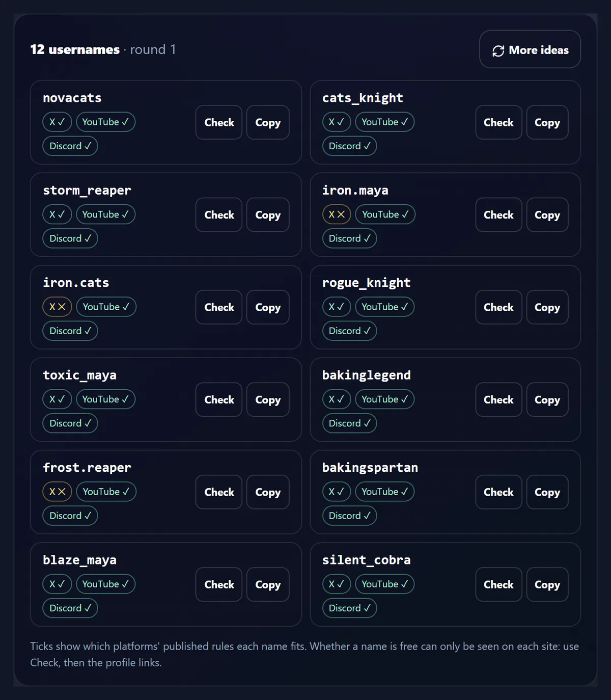Click the X badge under silent_cobra
This screenshot has height=700, width=611.
click(x=337, y=584)
